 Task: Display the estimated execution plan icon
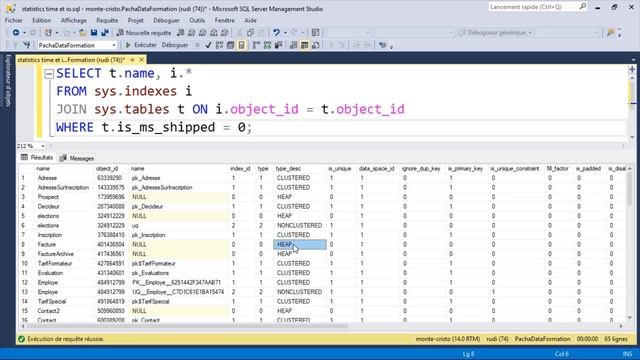click(x=219, y=45)
